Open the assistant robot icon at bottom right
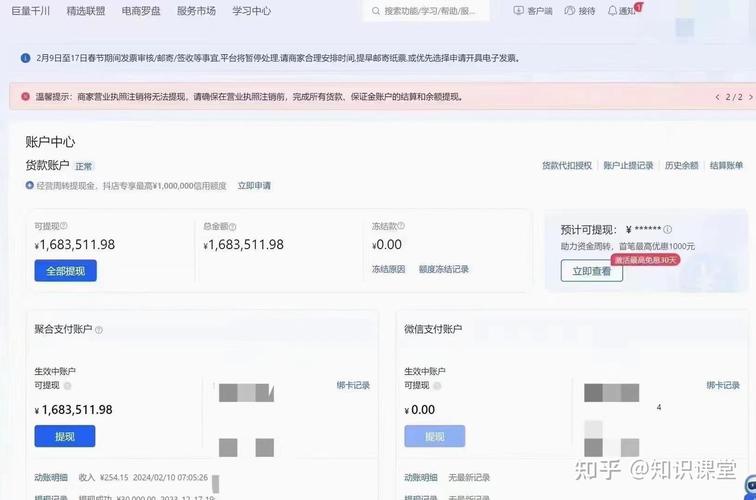 pyautogui.click(x=750, y=487)
